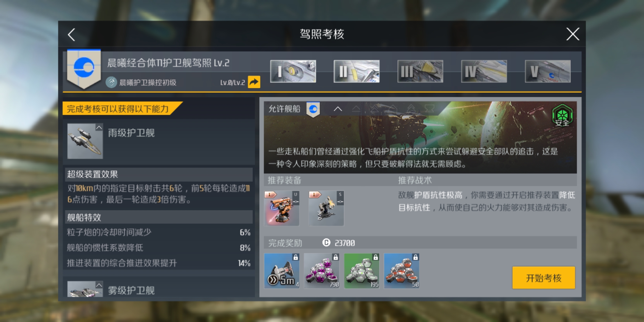Expand the 雨级护卫舰 ship entry chevron
This screenshot has height=322, width=644.
click(99, 128)
